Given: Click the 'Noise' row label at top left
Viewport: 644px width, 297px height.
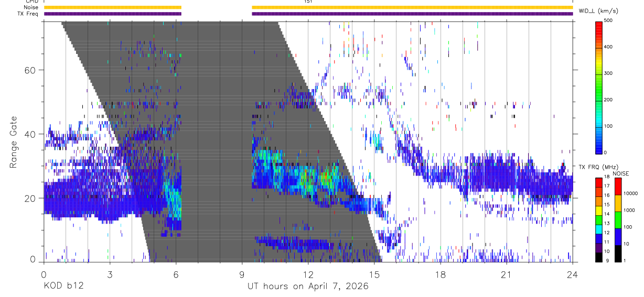Looking at the screenshot, I should 31,7.
